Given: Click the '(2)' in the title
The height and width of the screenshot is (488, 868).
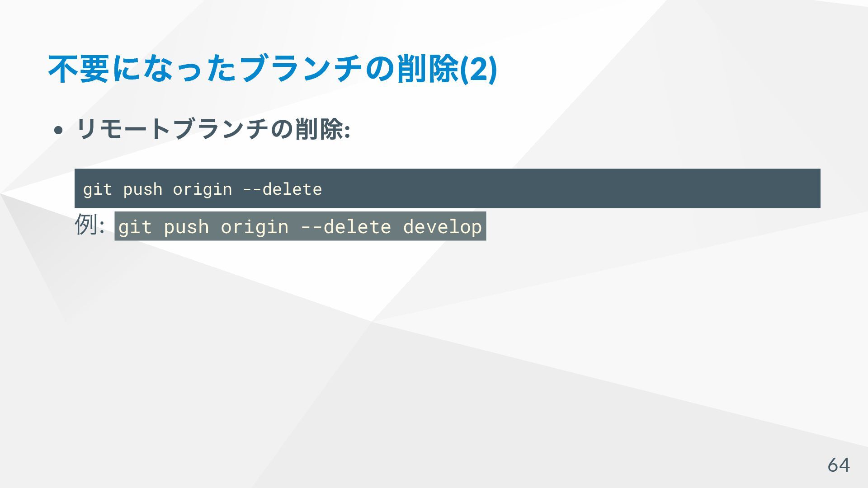Looking at the screenshot, I should 479,69.
